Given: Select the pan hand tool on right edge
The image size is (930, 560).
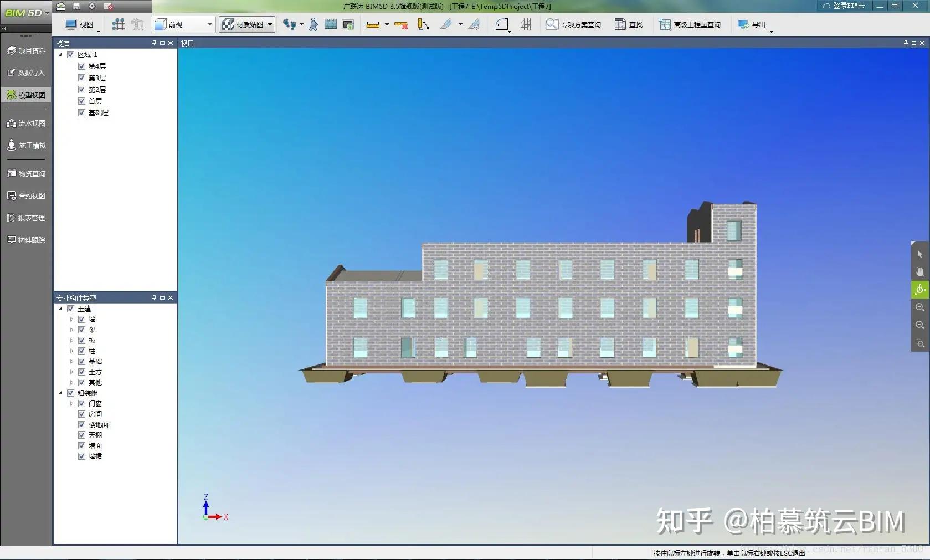Looking at the screenshot, I should click(x=919, y=271).
